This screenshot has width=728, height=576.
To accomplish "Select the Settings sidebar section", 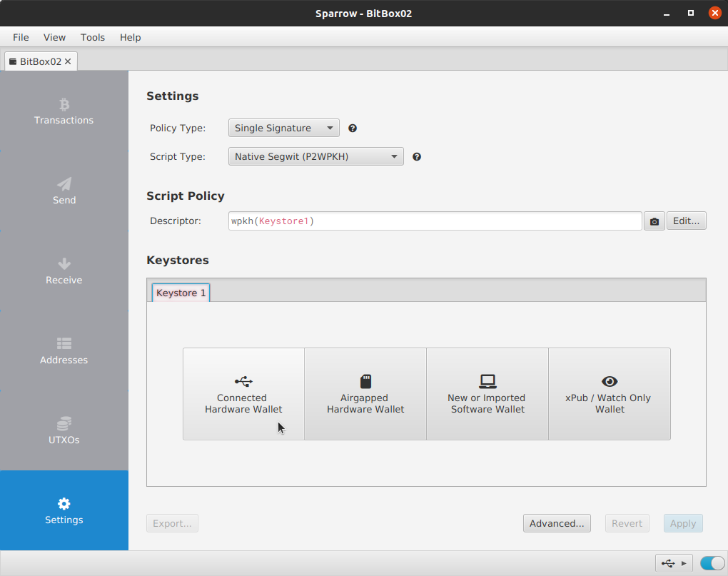I will coord(64,510).
